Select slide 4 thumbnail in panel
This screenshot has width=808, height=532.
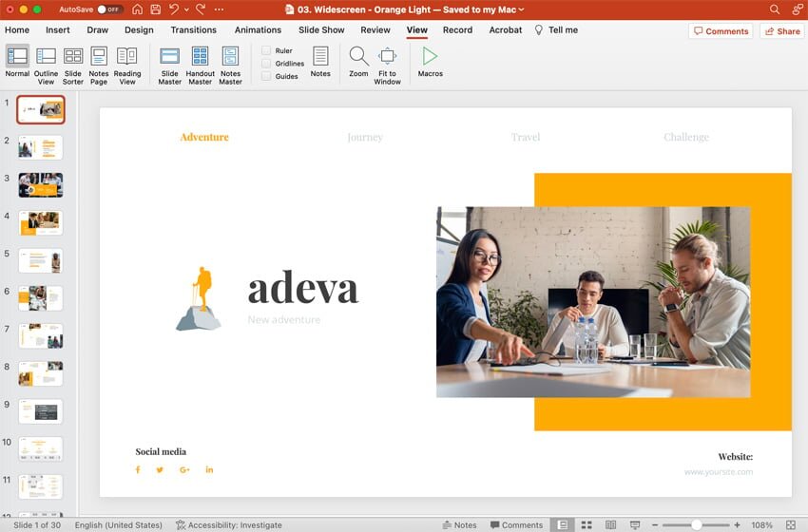[41, 222]
